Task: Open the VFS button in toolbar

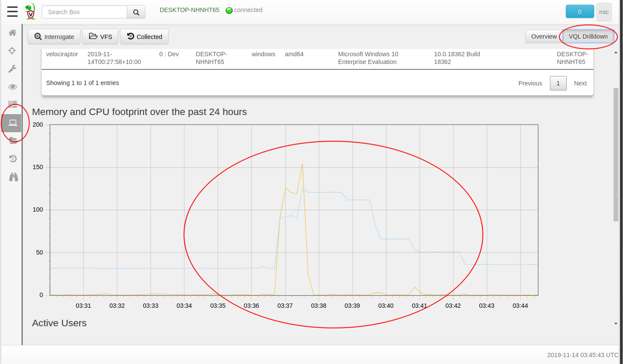Action: tap(100, 37)
